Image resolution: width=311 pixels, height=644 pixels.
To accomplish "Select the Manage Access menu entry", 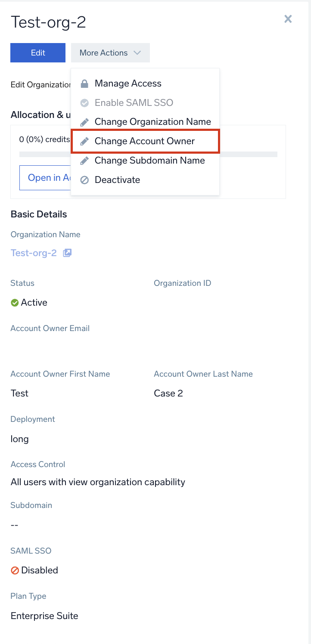I will click(127, 83).
